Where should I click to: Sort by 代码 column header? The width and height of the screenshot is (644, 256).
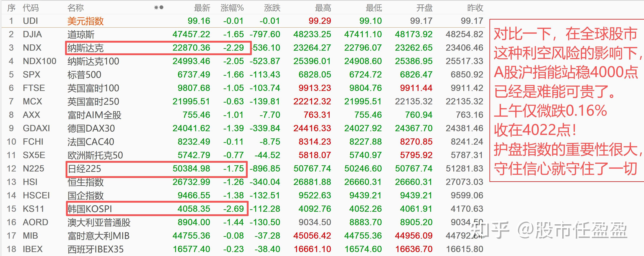[31, 8]
